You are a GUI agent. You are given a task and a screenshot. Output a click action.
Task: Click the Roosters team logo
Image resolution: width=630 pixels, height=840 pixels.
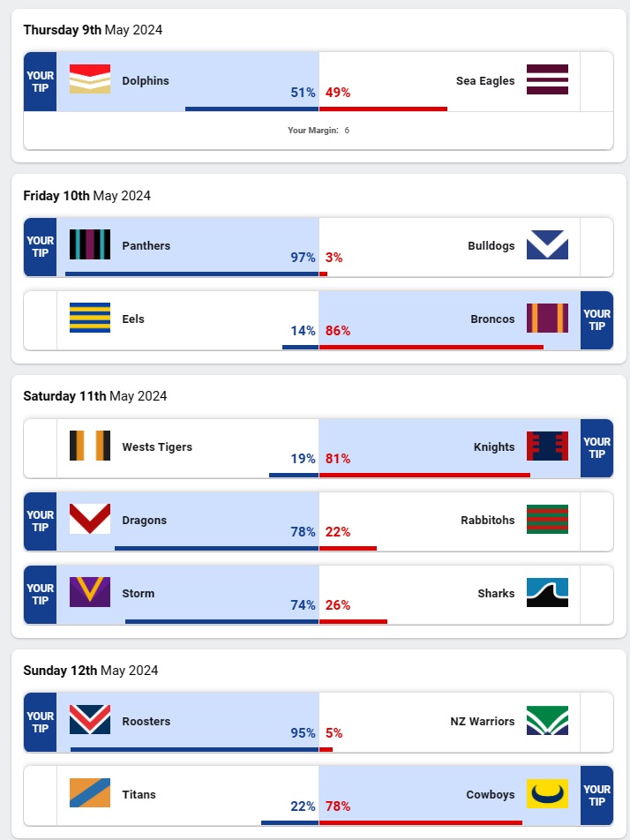tap(90, 720)
